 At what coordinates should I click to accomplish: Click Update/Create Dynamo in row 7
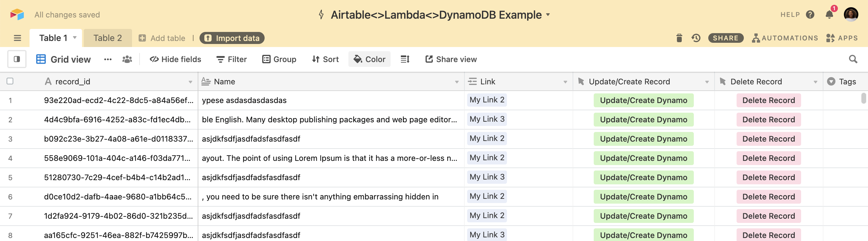coord(643,216)
